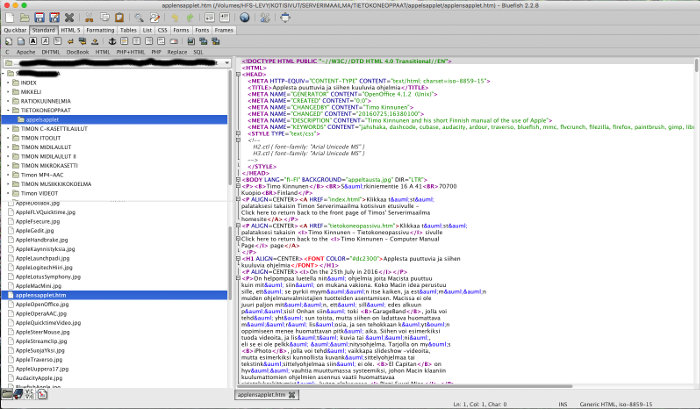Open a file using the folder icon

click(25, 18)
